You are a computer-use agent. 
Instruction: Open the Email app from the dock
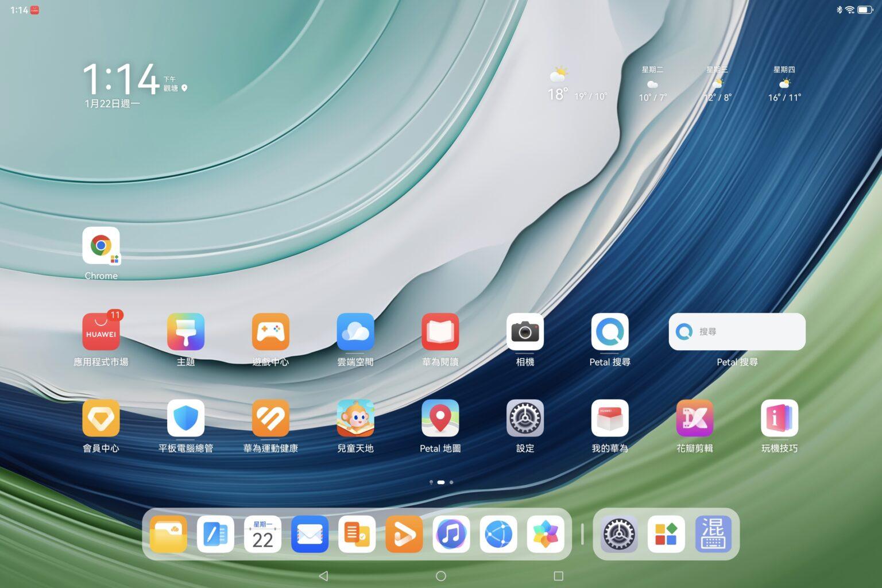point(310,534)
